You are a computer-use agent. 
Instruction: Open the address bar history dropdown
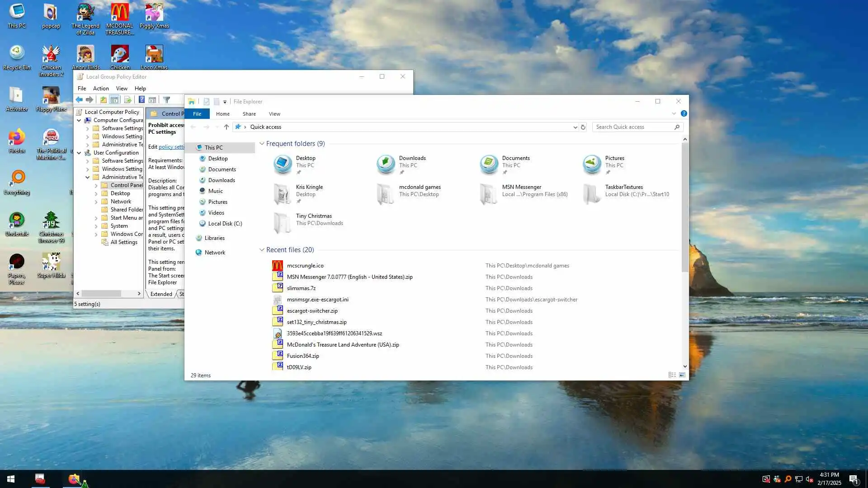[x=575, y=127]
